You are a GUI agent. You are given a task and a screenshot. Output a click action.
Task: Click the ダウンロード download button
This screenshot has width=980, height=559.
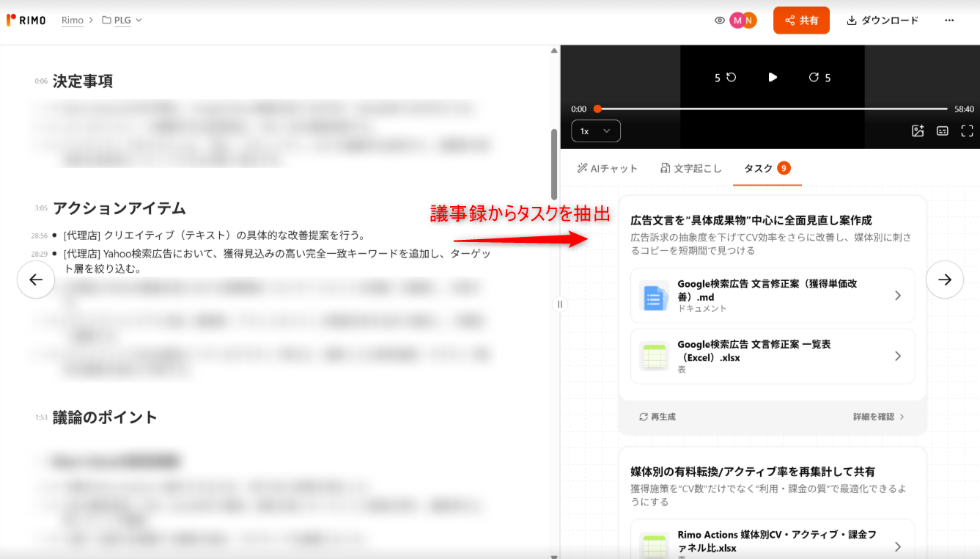click(883, 21)
